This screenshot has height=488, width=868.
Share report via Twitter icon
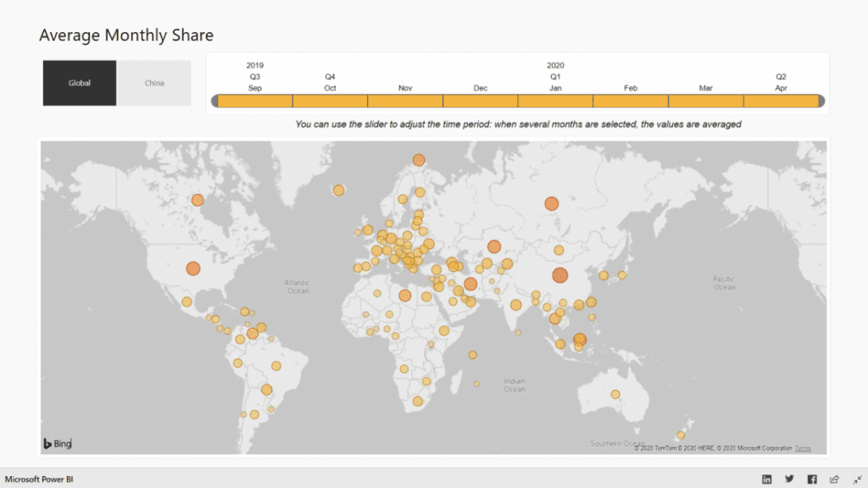point(789,480)
